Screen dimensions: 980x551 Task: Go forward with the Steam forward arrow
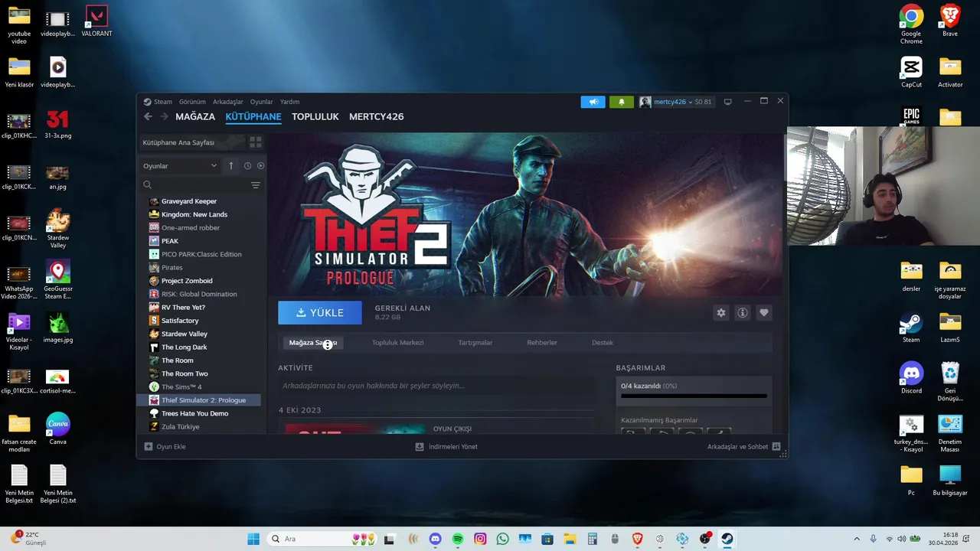tap(164, 116)
